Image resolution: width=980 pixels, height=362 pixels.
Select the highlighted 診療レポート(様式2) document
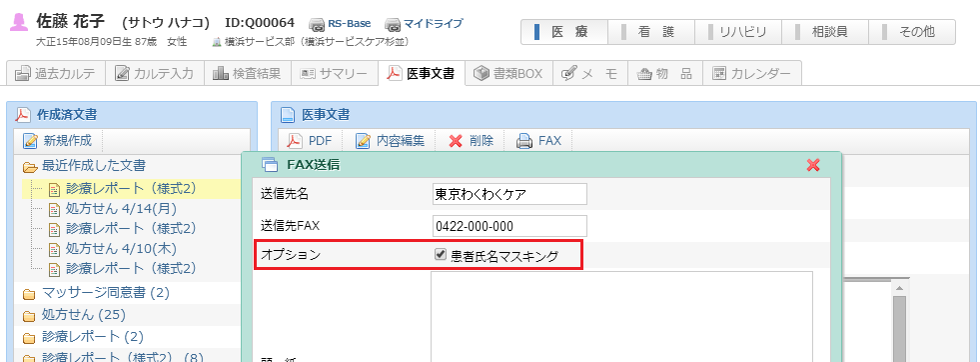point(131,188)
